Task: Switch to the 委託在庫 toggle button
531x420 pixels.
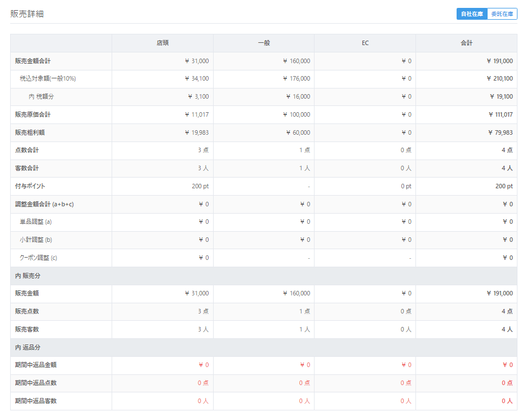Action: point(502,14)
